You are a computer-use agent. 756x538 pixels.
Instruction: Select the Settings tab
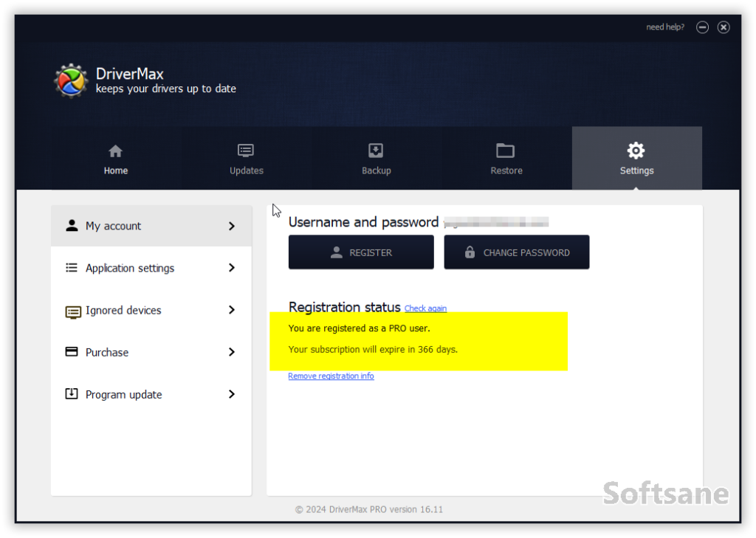(637, 158)
